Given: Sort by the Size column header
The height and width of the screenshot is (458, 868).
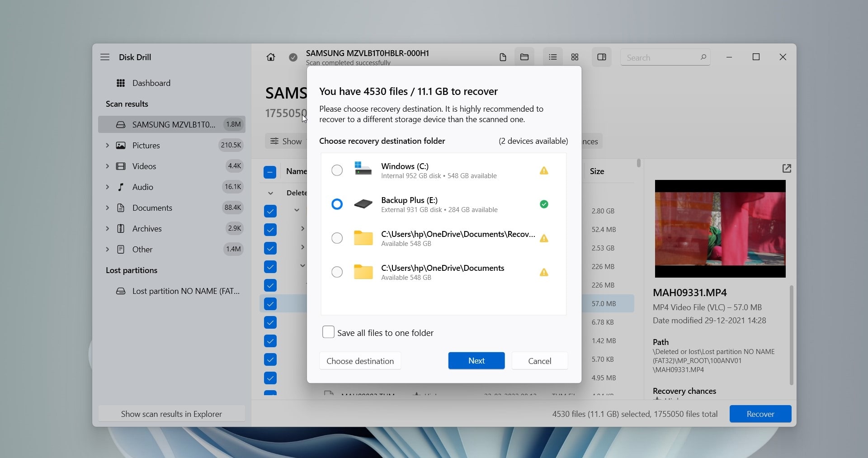Looking at the screenshot, I should coord(597,171).
